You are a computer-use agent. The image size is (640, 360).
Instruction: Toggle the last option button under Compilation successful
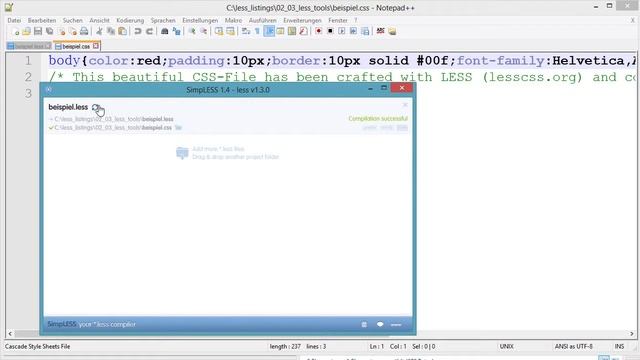point(402,128)
